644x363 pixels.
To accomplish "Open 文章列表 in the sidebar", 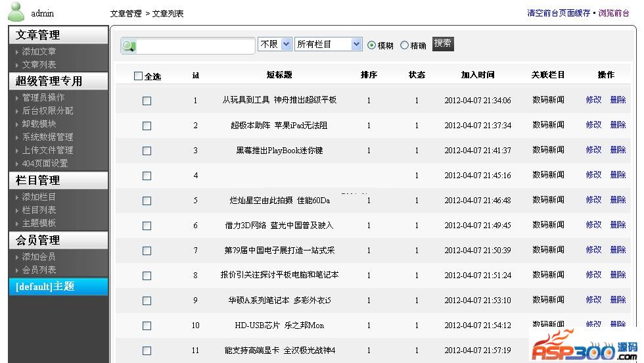I will [x=39, y=64].
